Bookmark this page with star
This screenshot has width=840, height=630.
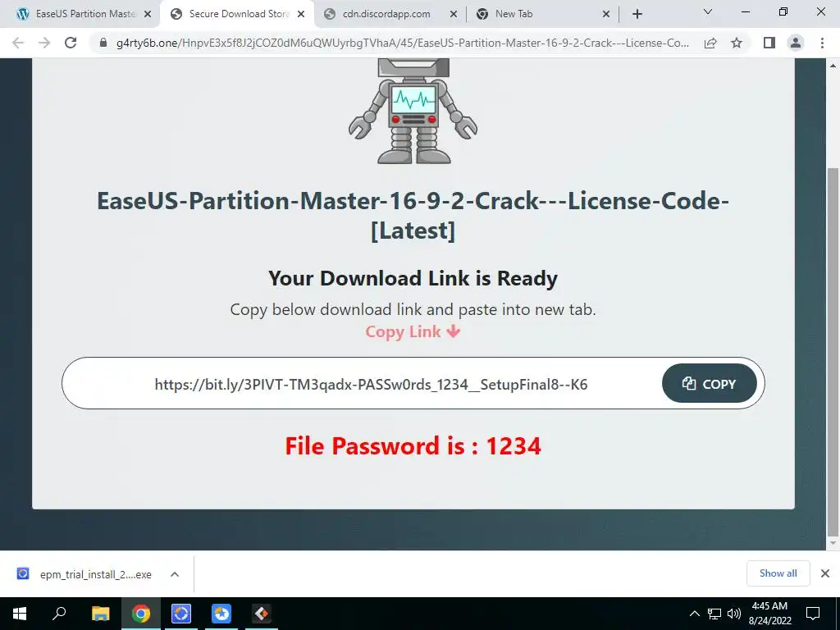click(737, 43)
